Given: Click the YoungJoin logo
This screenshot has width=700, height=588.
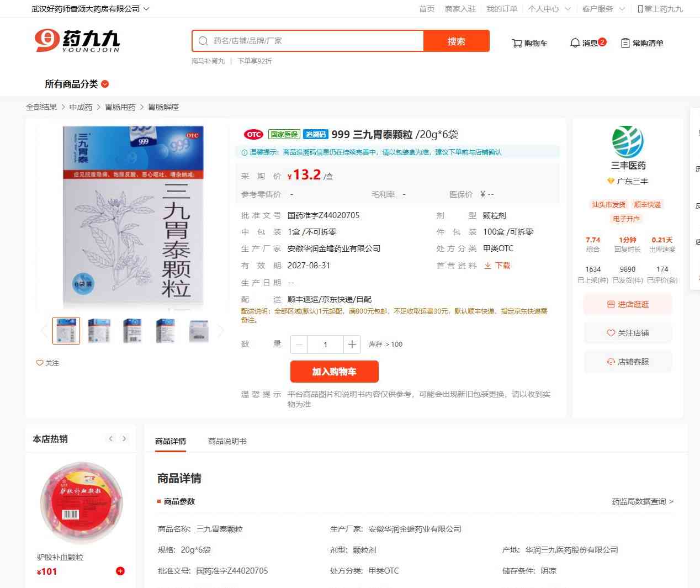Looking at the screenshot, I should (77, 41).
